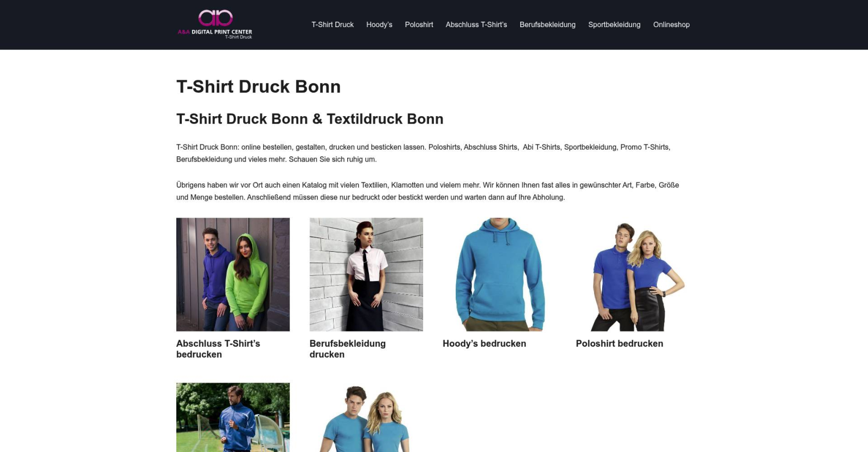Open the Abschluss T-Shirt's navigation link
This screenshot has height=452, width=868.
pos(476,24)
